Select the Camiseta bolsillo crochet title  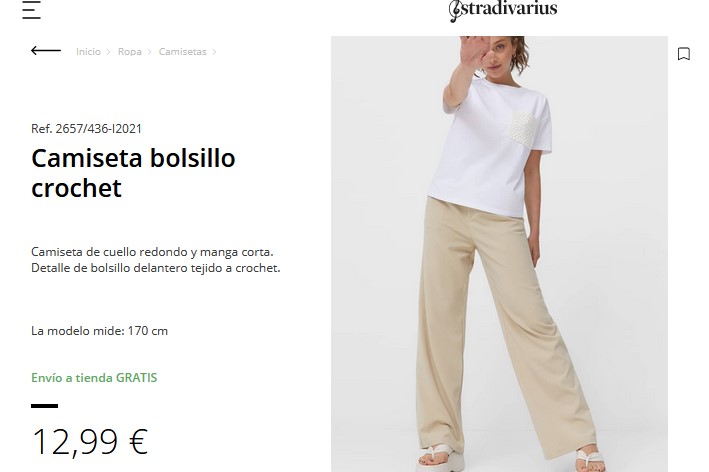tap(133, 173)
